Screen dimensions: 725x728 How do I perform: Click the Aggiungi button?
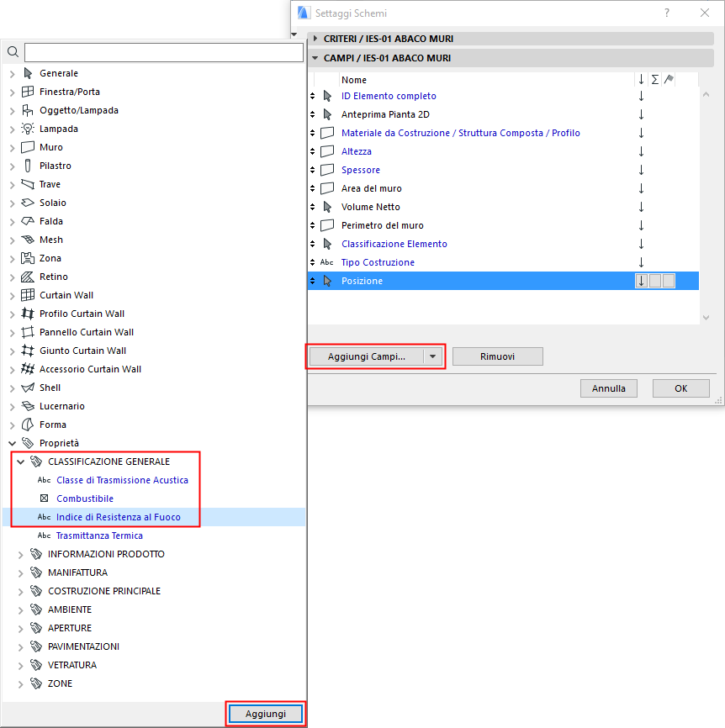pyautogui.click(x=266, y=714)
